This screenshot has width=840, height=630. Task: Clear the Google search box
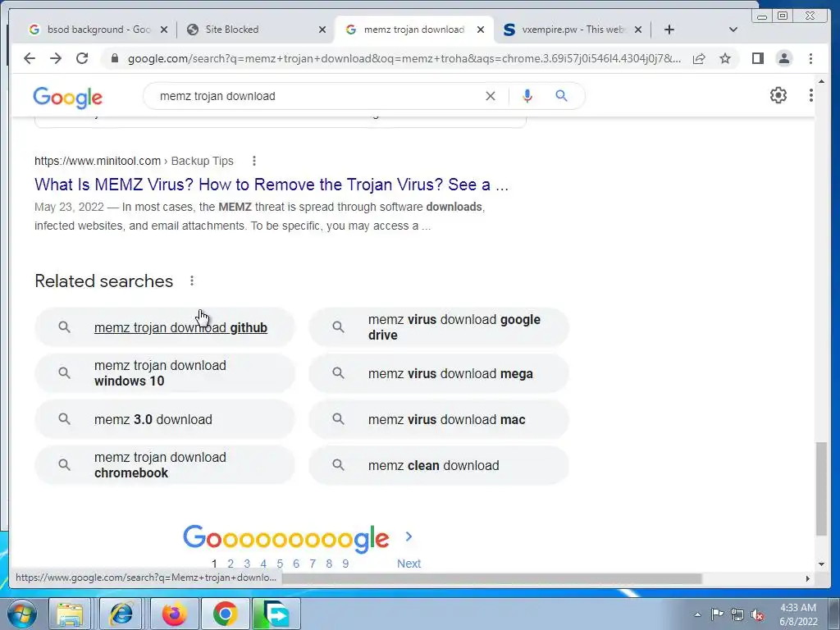[x=491, y=96]
